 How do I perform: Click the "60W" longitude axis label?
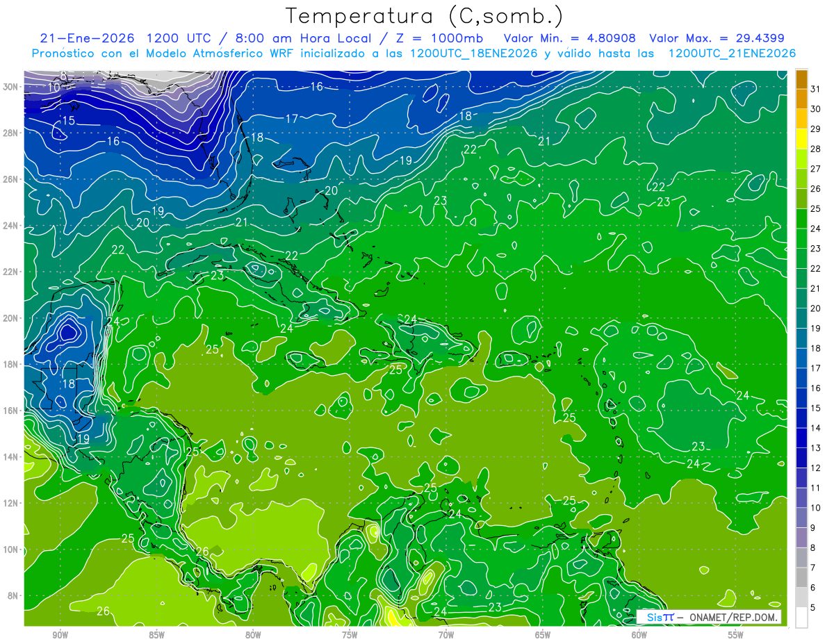click(639, 635)
